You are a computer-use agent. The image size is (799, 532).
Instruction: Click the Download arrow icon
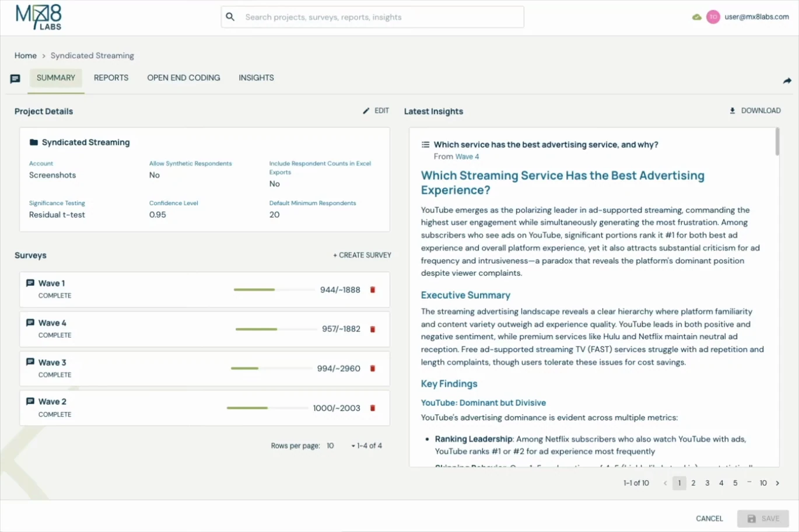coord(733,111)
